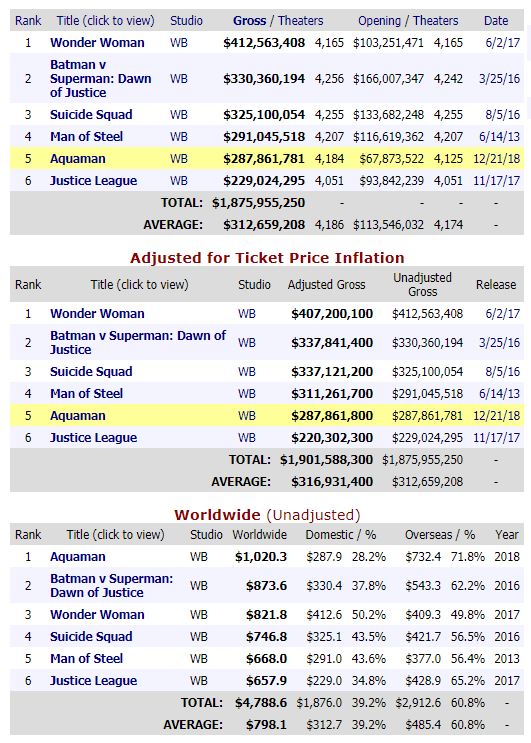531x743 pixels.
Task: Sort adjusted table by Unadjusted Gross header
Action: pos(422,284)
